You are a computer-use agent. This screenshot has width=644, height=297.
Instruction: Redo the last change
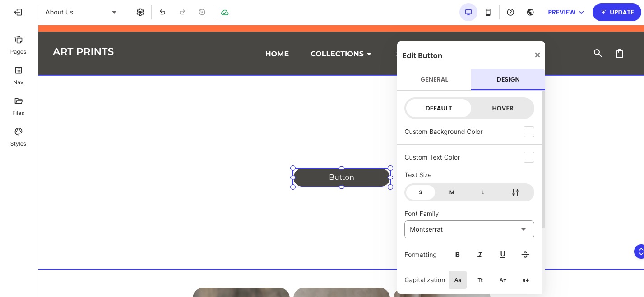[182, 12]
